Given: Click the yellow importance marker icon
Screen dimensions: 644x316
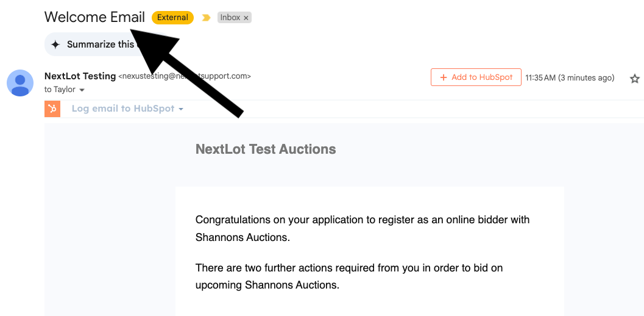Looking at the screenshot, I should (x=206, y=18).
